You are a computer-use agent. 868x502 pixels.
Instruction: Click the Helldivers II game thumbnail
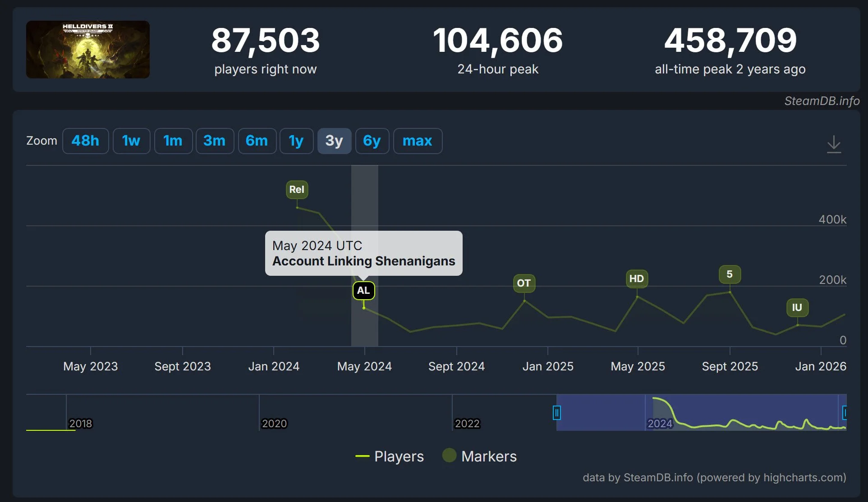pyautogui.click(x=88, y=50)
